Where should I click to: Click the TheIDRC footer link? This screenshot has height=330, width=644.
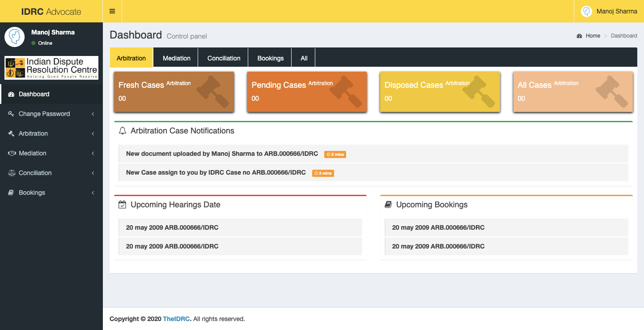tap(177, 319)
